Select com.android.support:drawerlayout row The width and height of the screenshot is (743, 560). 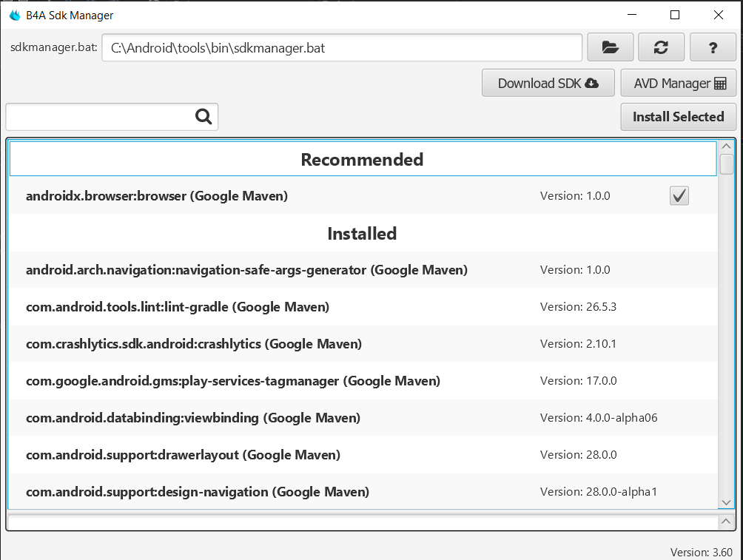(363, 454)
